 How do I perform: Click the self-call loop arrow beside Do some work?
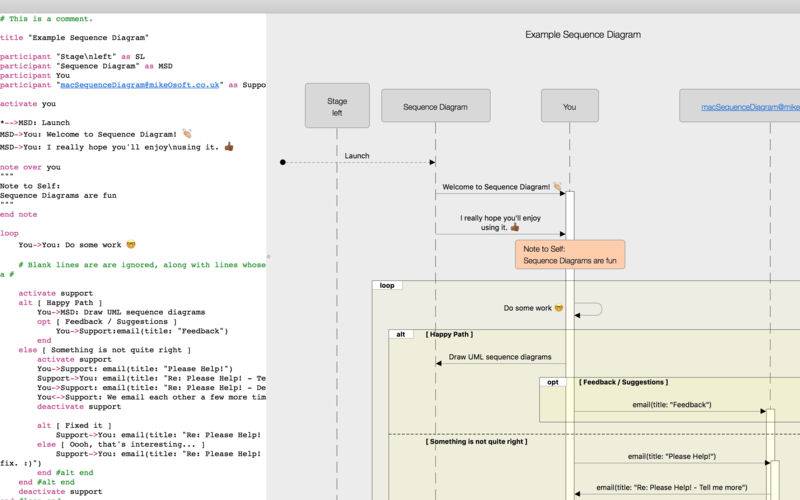click(x=588, y=309)
